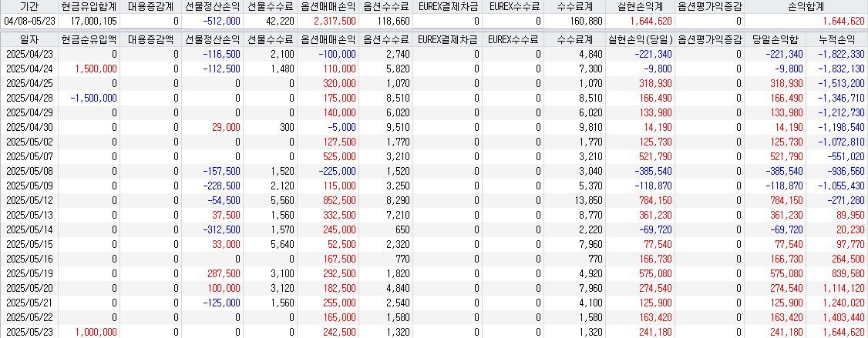Click option trading value 525,000

point(338,156)
